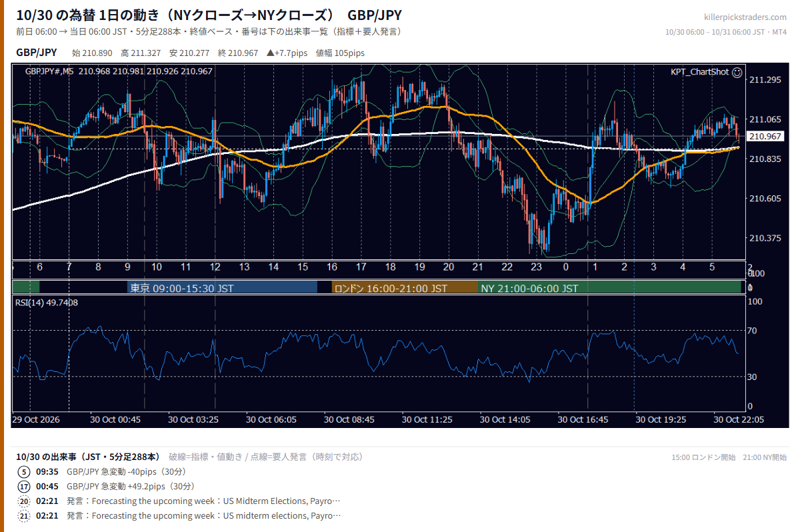Image resolution: width=800 pixels, height=532 pixels.
Task: Click the KPT_ChartShot smiley face icon
Action: click(x=737, y=72)
